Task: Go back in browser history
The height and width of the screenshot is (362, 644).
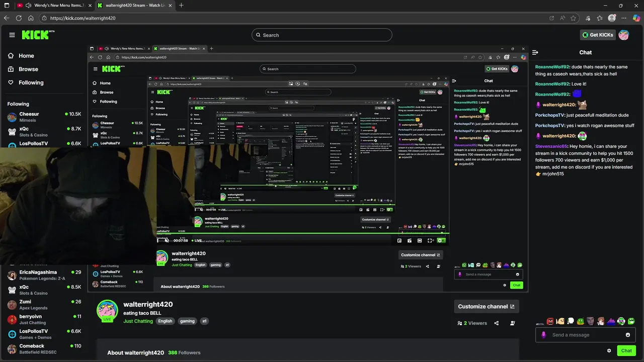Action: 7,18
